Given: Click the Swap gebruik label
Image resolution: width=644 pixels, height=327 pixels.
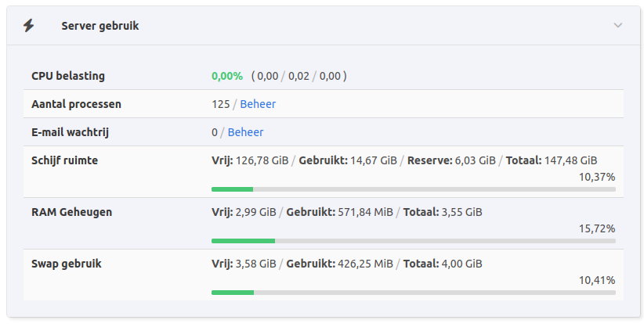Looking at the screenshot, I should (x=67, y=264).
